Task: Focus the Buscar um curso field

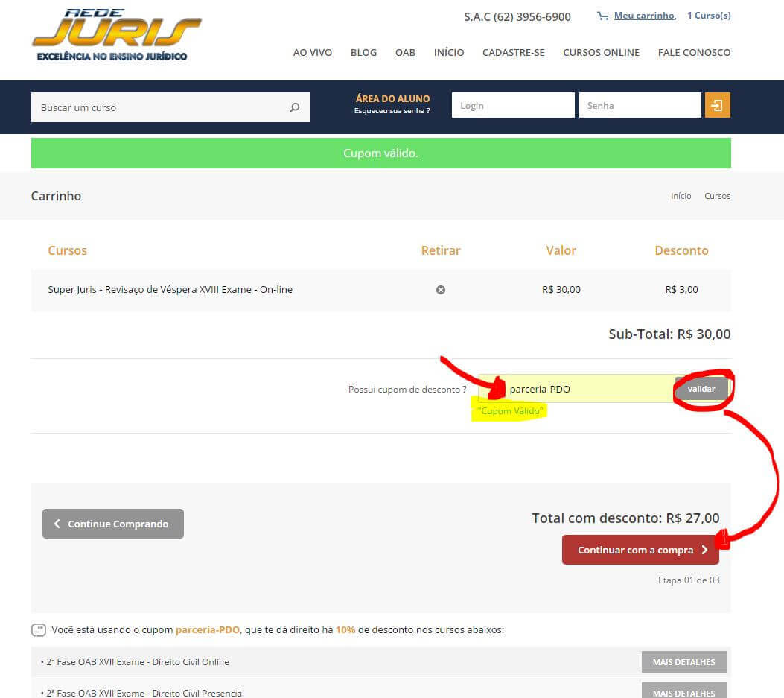Action: pyautogui.click(x=170, y=107)
